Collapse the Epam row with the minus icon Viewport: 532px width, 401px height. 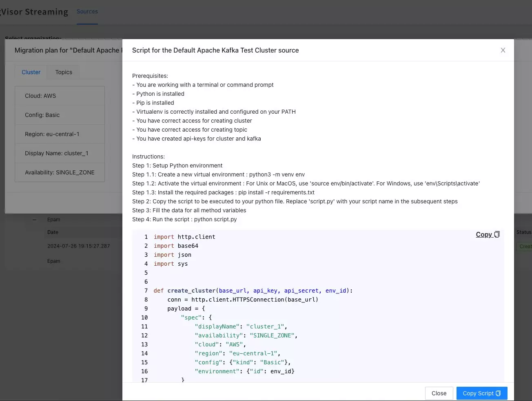34,220
